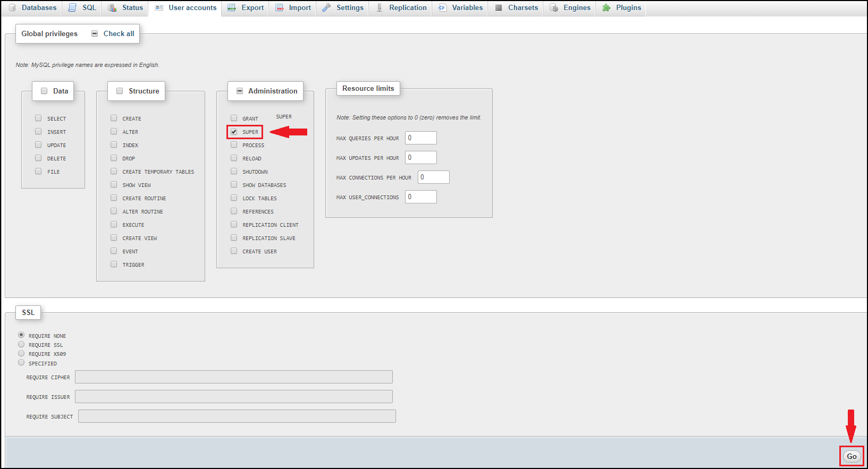The width and height of the screenshot is (868, 469).
Task: Toggle the Administration group checkbox
Action: 240,91
